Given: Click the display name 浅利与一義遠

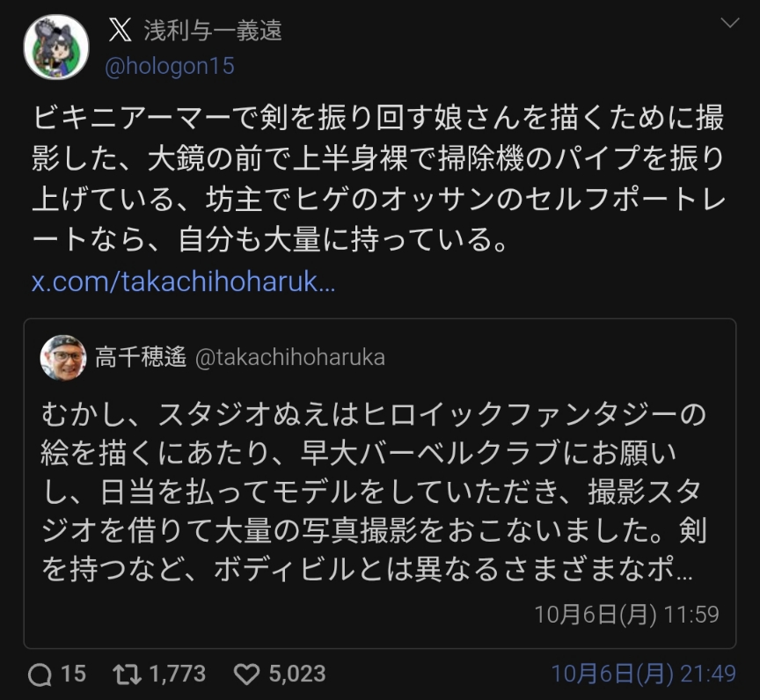Looking at the screenshot, I should point(213,31).
